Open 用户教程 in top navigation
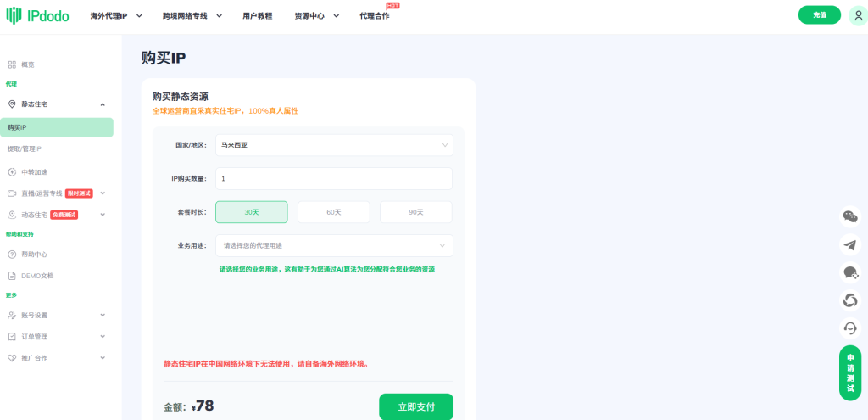The width and height of the screenshot is (868, 420). tap(257, 15)
